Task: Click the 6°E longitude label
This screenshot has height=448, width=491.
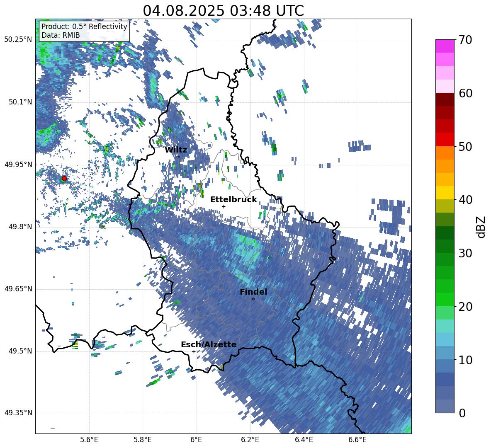Action: pyautogui.click(x=196, y=440)
